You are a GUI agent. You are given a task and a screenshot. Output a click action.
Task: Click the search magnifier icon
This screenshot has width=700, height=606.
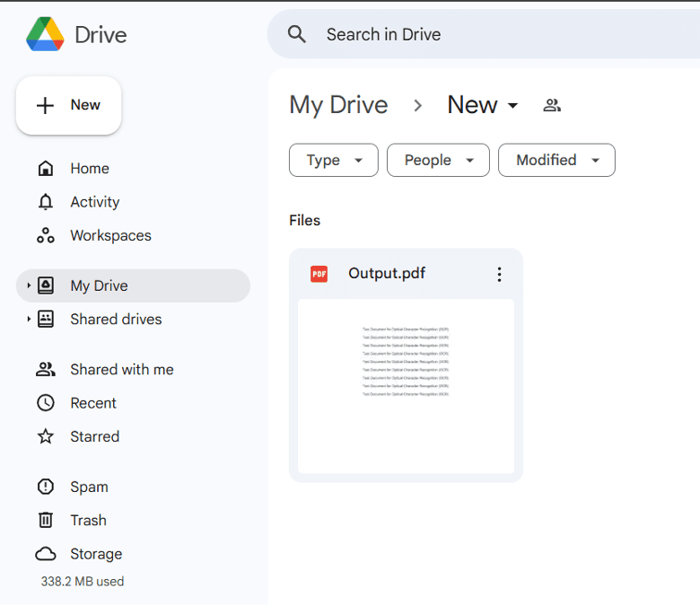point(297,35)
